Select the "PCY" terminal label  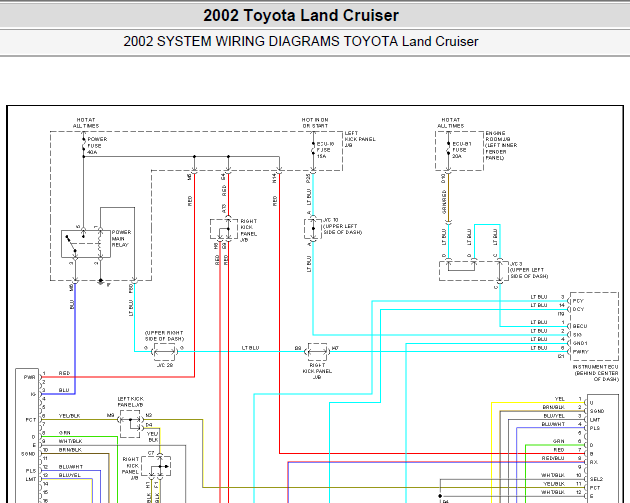(578, 301)
